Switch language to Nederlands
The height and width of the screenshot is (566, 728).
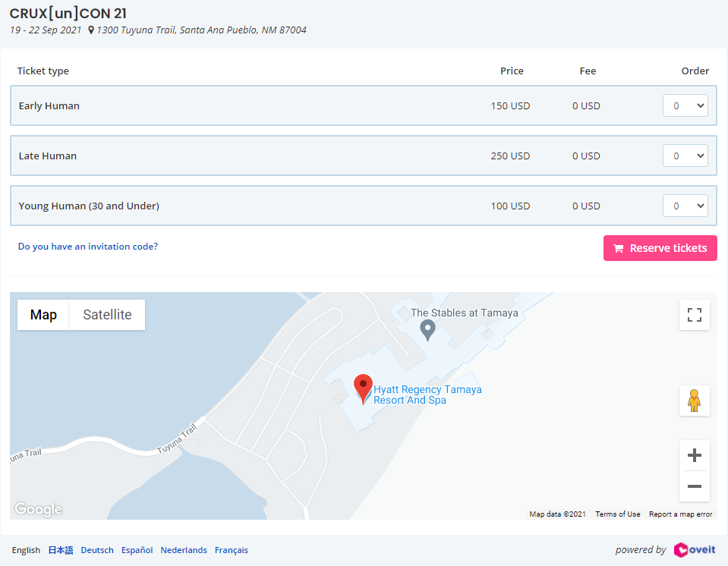pos(184,550)
